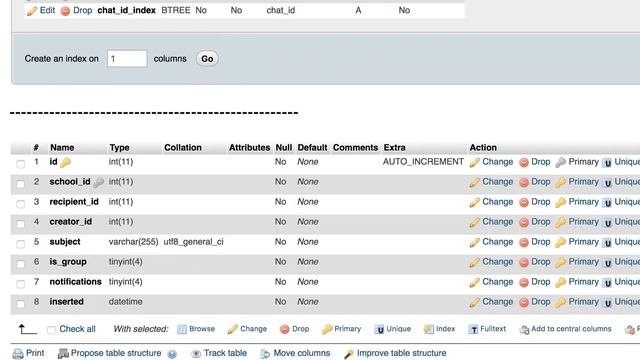The width and height of the screenshot is (640, 360).
Task: Toggle the Check all checkbox
Action: pyautogui.click(x=51, y=330)
